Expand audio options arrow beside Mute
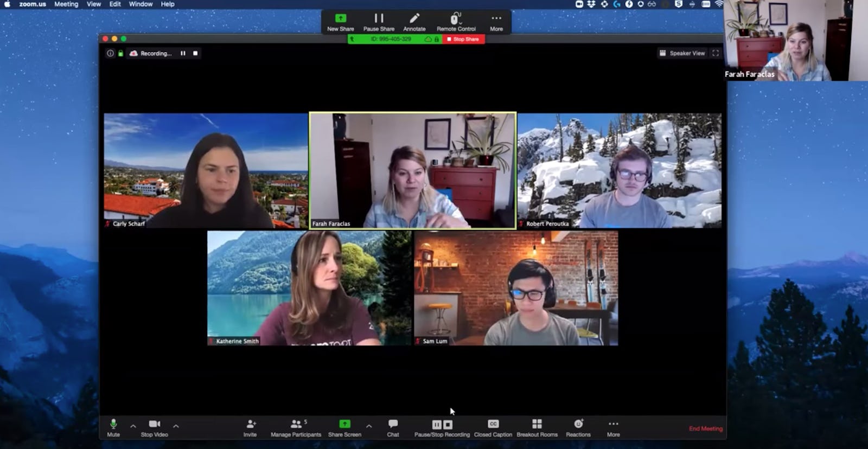868x449 pixels. (133, 426)
